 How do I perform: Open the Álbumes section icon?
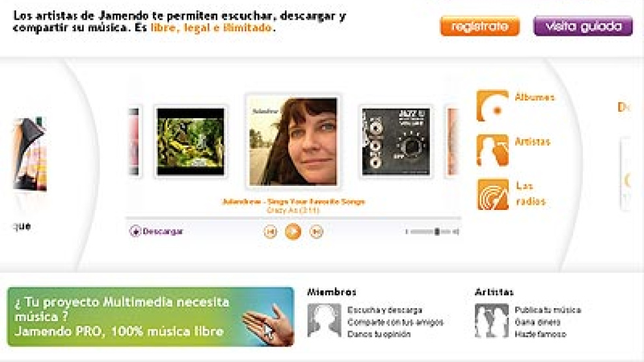pyautogui.click(x=492, y=106)
